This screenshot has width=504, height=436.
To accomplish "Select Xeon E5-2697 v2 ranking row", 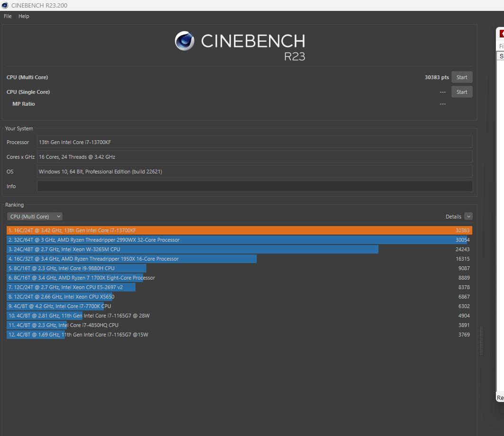I will [240, 287].
